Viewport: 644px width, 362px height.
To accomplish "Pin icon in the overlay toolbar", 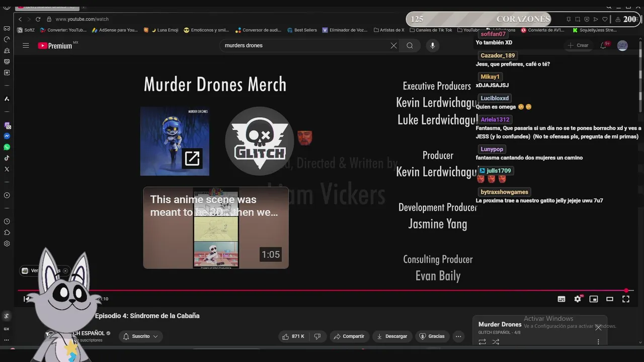I will click(x=569, y=20).
